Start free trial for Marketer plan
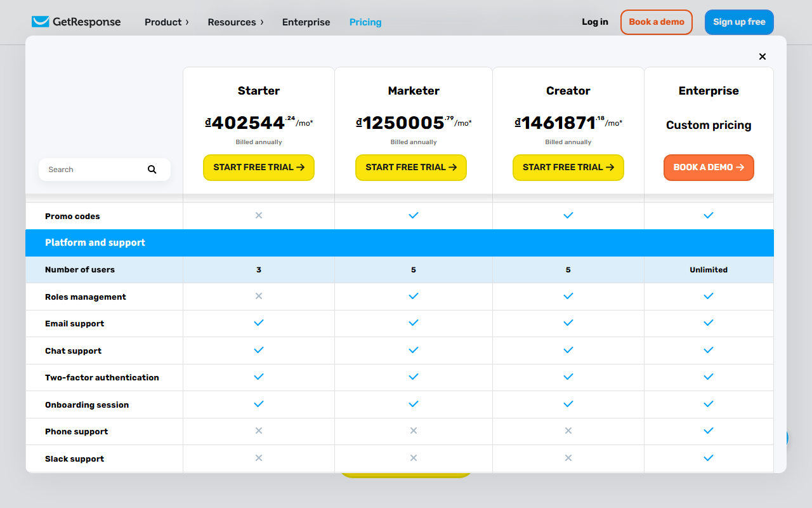This screenshot has height=508, width=812. pyautogui.click(x=411, y=168)
